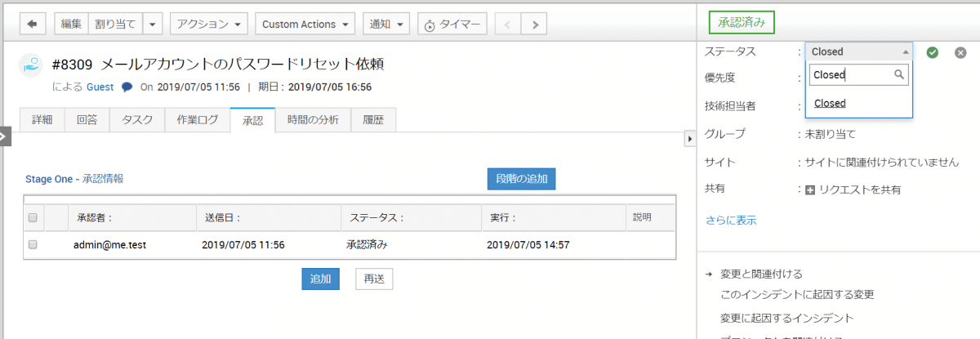Go back using the left arrow button
The image size is (980, 339).
[32, 25]
